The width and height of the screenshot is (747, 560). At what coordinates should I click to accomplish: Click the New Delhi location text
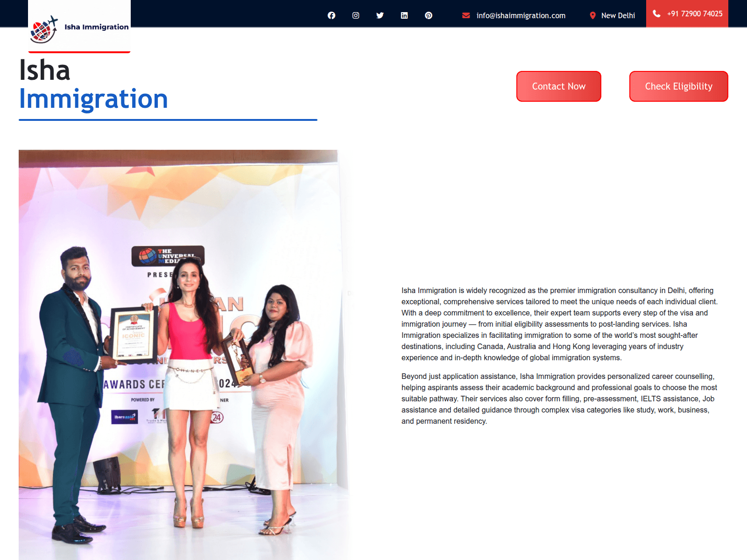coord(618,15)
